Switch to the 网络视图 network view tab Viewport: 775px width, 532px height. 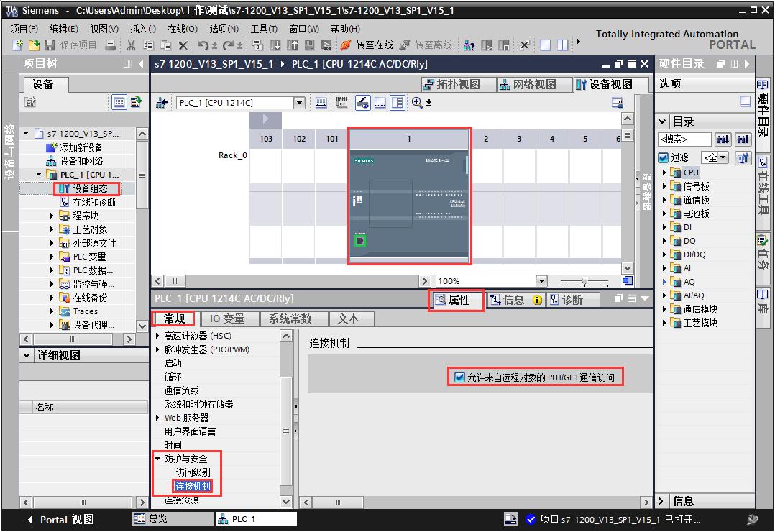click(528, 84)
